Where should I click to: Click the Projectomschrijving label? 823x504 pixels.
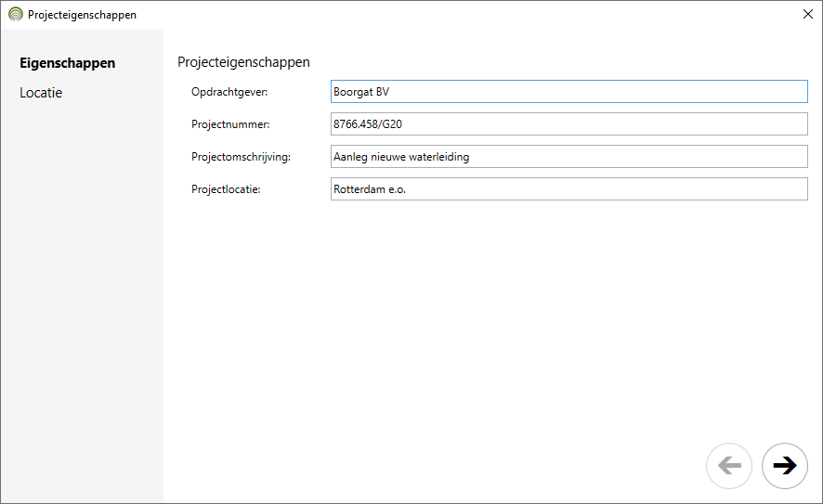pos(241,157)
